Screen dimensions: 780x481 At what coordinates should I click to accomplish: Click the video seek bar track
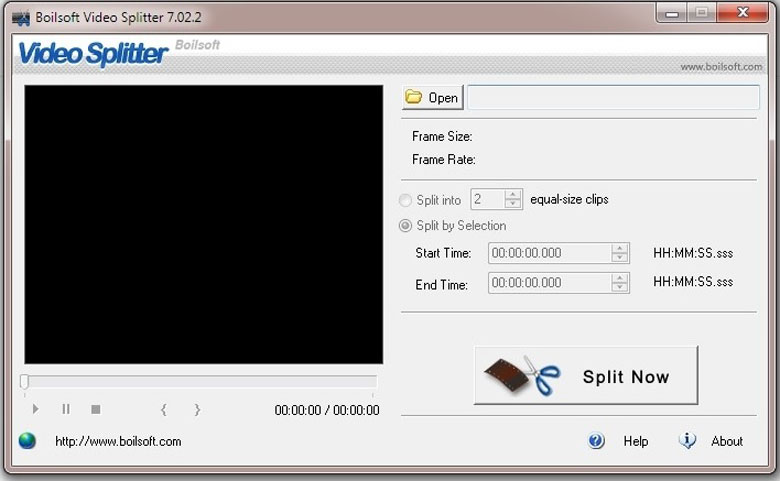pos(199,382)
